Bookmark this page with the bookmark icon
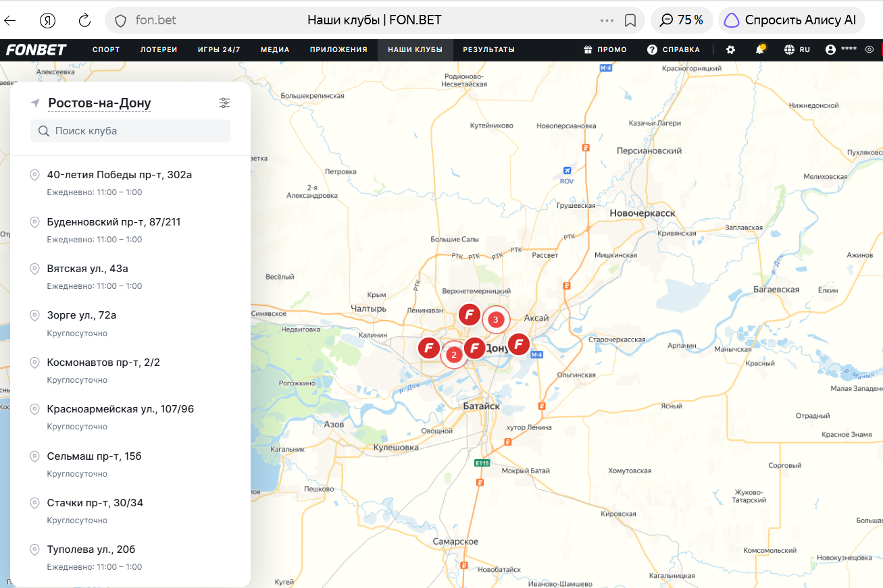This screenshot has height=588, width=883. coord(630,20)
